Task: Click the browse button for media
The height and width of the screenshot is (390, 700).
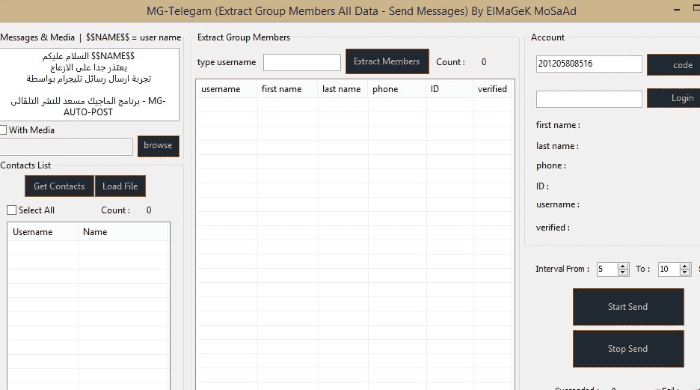Action: [158, 146]
